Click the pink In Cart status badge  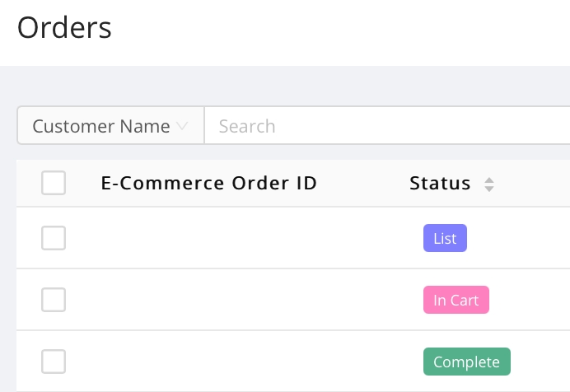456,300
